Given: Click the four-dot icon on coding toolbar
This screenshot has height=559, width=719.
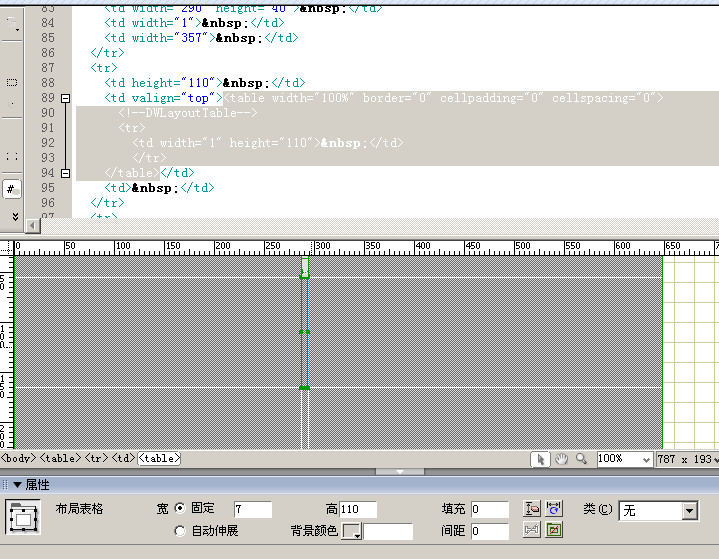Looking at the screenshot, I should 12,157.
